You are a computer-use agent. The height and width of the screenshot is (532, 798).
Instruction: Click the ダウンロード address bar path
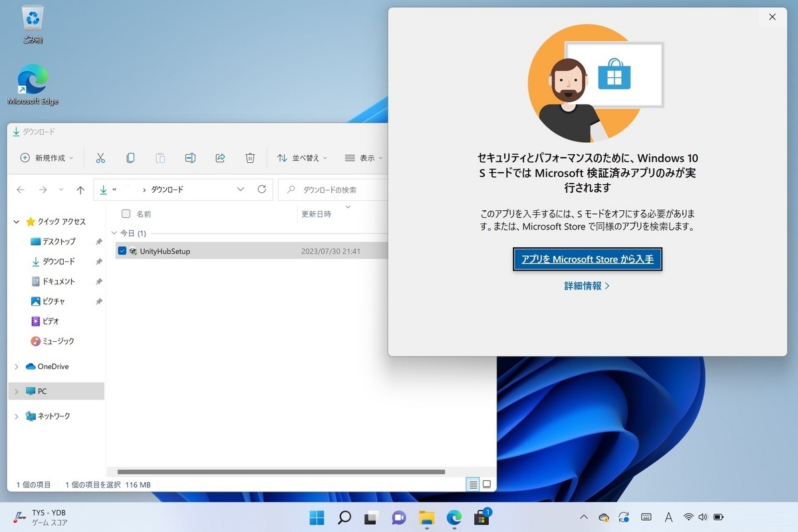[x=167, y=190]
